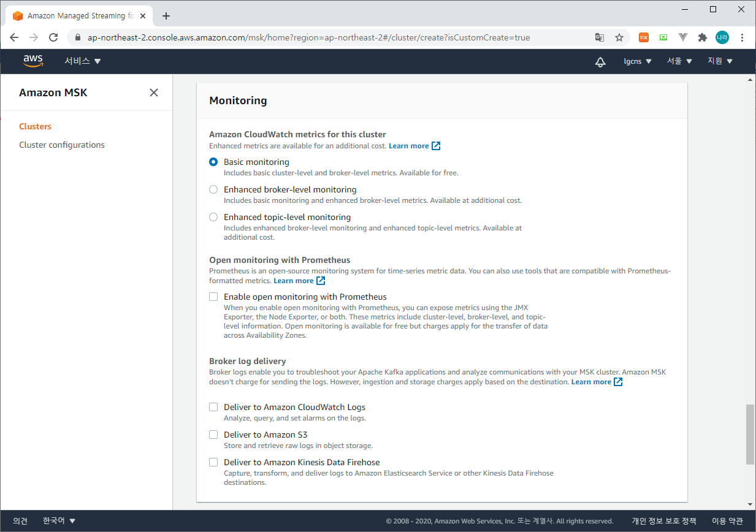Open the orange extension icon in the browser toolbar
Viewport: 756px width, 532px height.
[x=644, y=37]
